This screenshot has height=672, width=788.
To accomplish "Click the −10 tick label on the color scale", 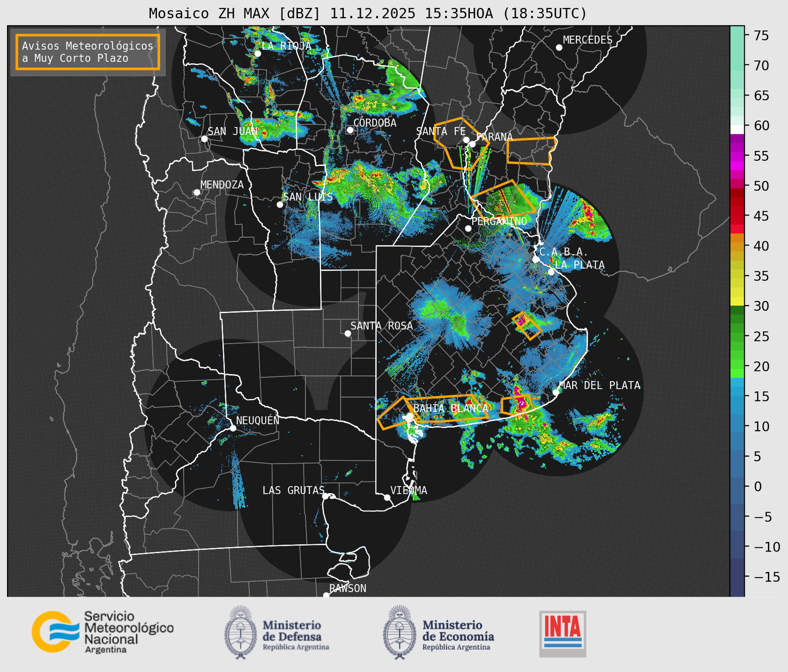I will click(x=767, y=547).
